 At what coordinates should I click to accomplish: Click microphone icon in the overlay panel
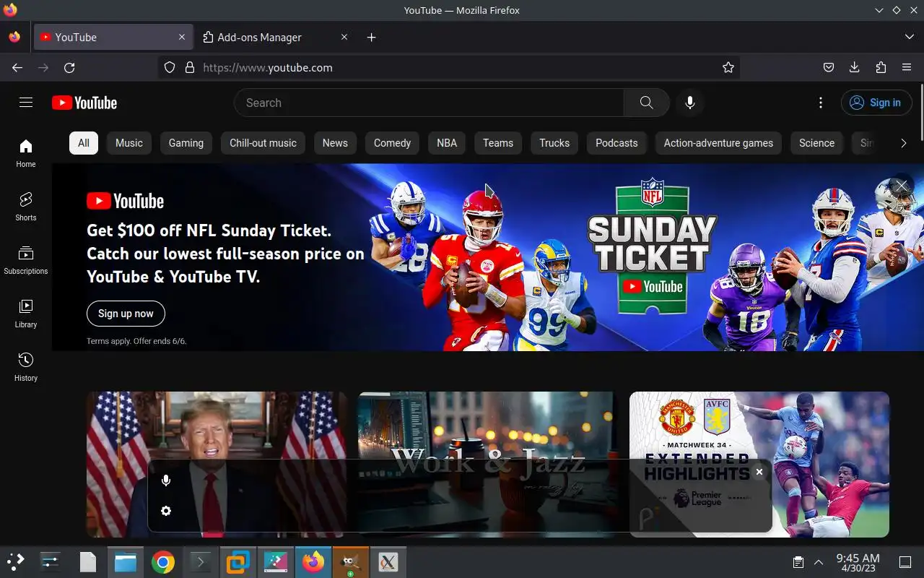pos(166,480)
